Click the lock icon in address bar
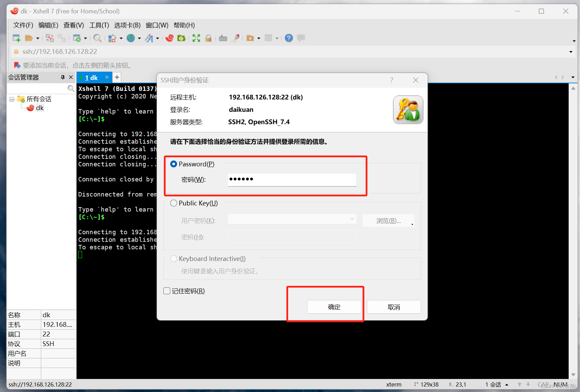Viewport: 580px width, 392px height. [x=16, y=51]
